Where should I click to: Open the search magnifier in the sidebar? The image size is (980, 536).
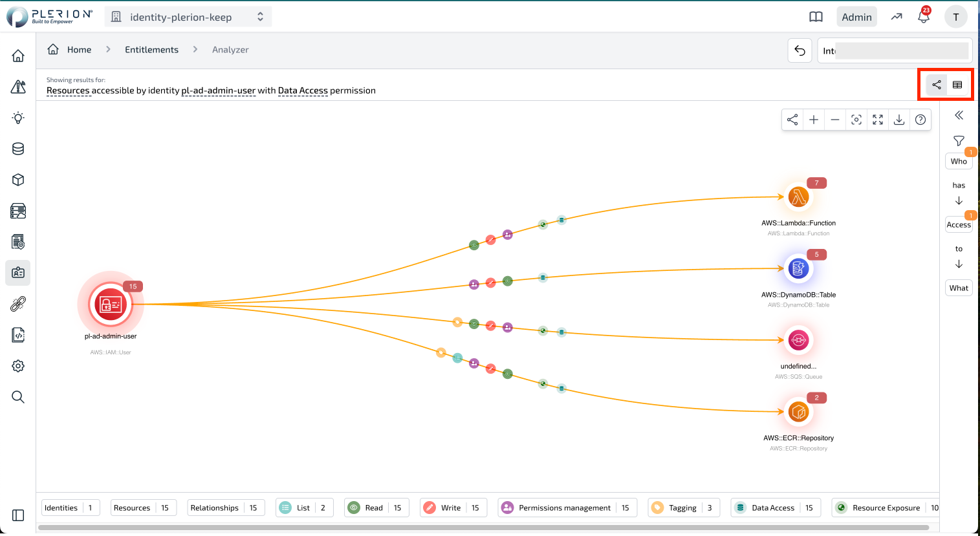(18, 397)
